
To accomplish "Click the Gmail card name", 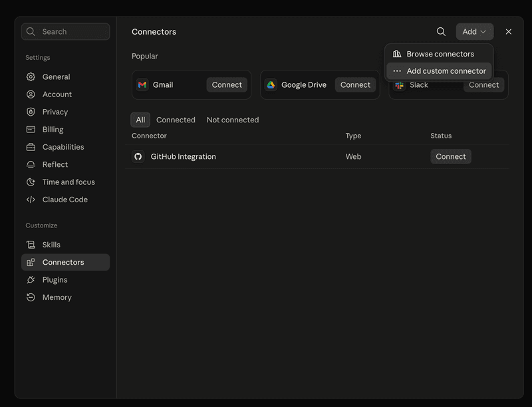I will (x=163, y=85).
